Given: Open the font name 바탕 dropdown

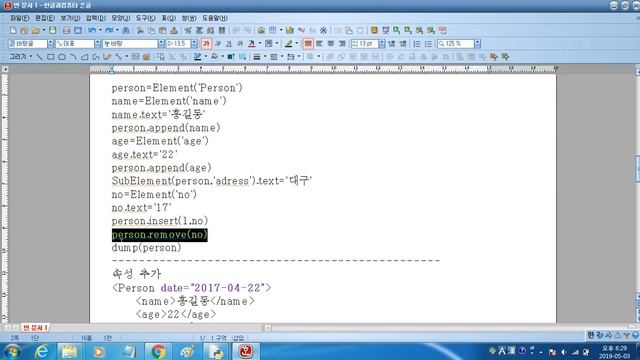Looking at the screenshot, I should coord(161,44).
